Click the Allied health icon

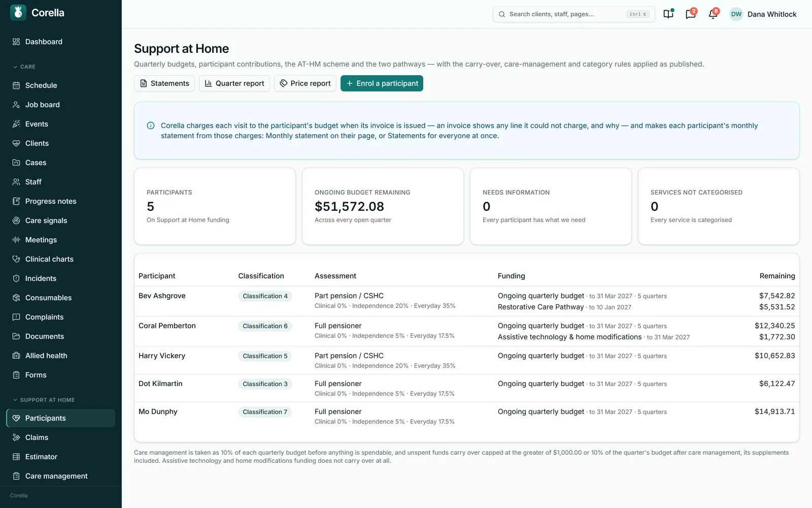pos(16,356)
